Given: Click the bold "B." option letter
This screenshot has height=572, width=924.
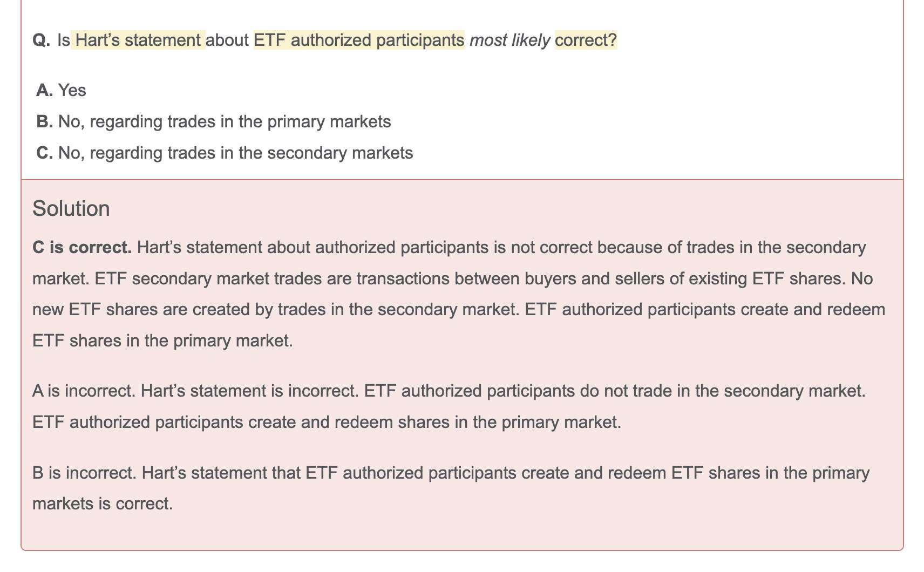Looking at the screenshot, I should point(45,121).
